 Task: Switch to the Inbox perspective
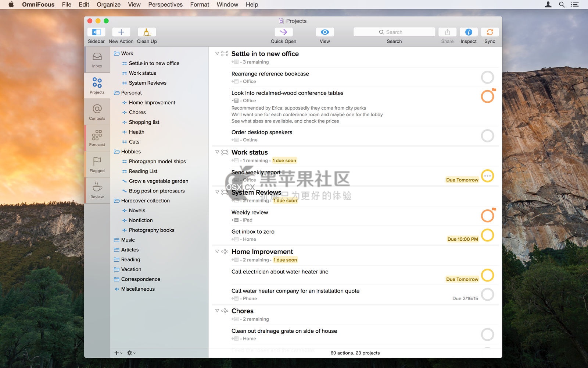[97, 60]
